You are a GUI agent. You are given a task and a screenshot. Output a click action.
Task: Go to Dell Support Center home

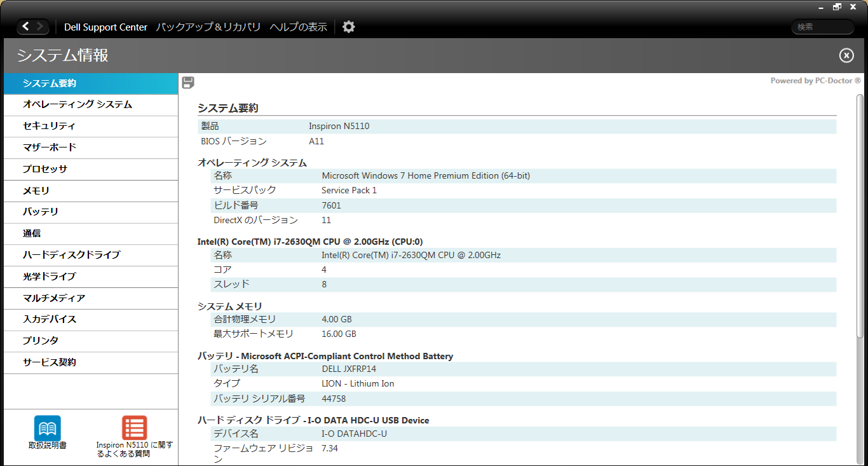click(x=105, y=27)
